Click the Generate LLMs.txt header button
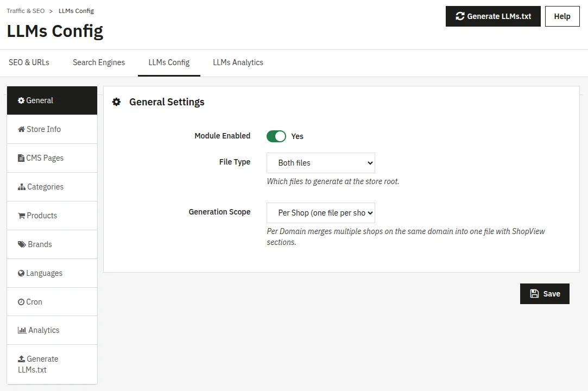The image size is (588, 391). 493,16
